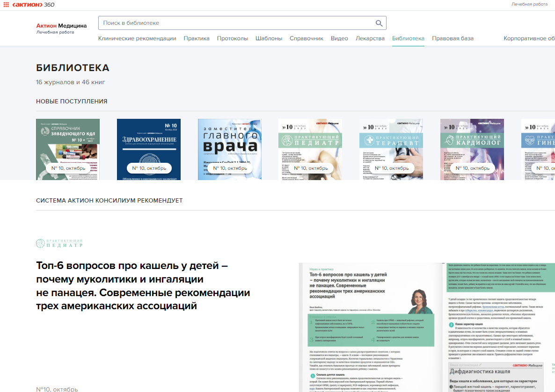Click the Актион Медицина logo
Viewport: 555px width, 392px height.
(x=61, y=28)
